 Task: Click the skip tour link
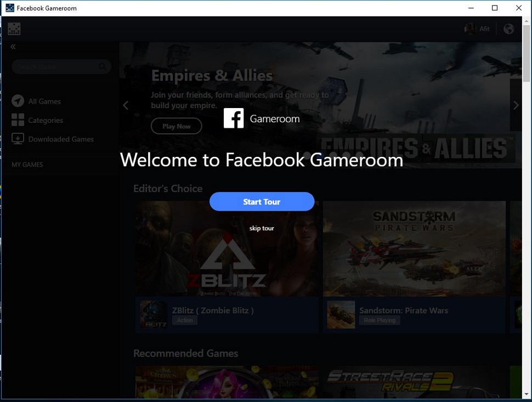click(262, 228)
